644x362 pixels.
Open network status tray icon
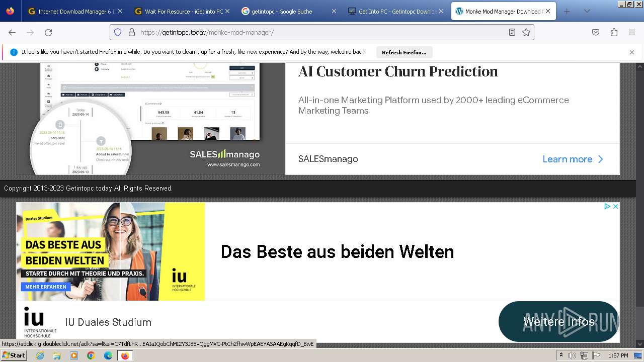point(584,355)
